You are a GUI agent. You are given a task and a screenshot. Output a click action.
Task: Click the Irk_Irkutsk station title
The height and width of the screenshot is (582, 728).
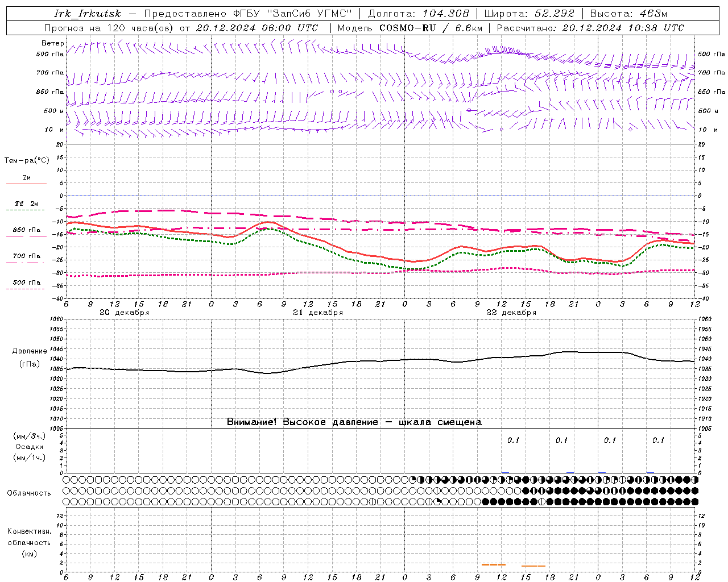(88, 14)
